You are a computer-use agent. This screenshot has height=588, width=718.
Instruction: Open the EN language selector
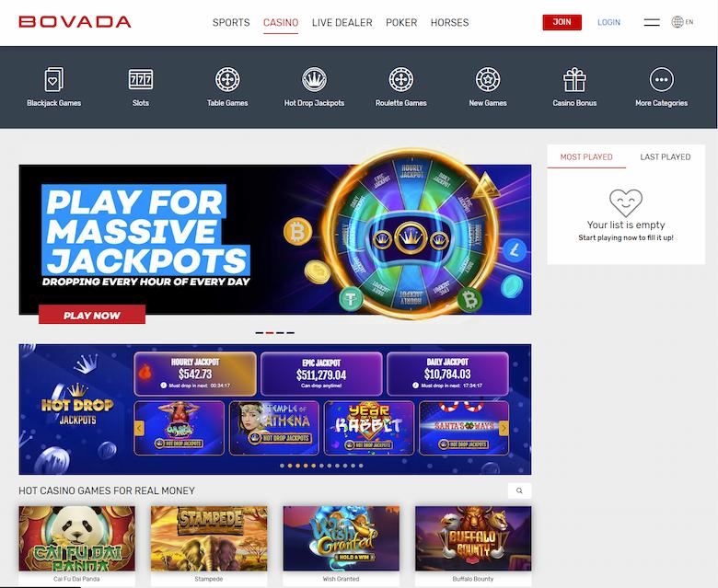point(682,21)
